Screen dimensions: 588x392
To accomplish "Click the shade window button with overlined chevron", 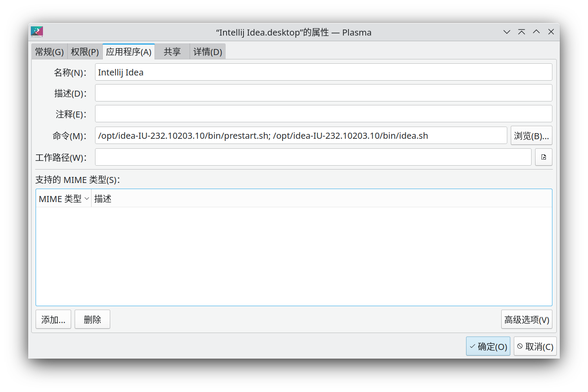I will [x=522, y=32].
